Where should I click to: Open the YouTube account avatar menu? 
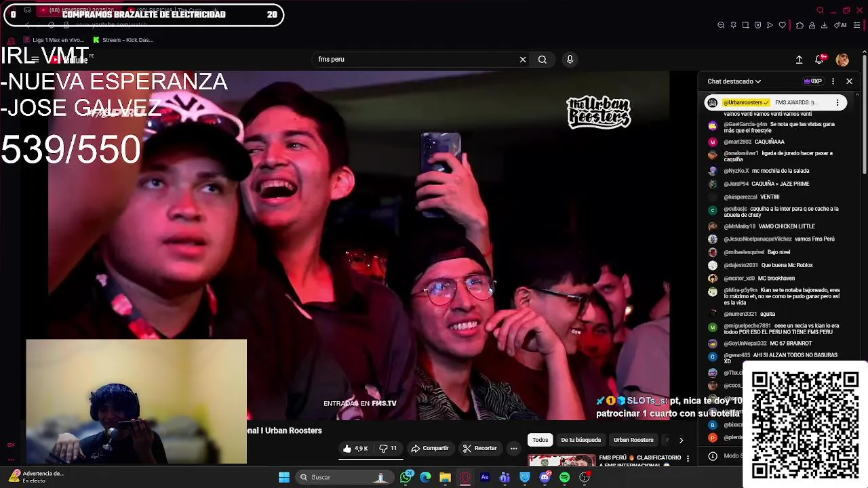point(842,60)
